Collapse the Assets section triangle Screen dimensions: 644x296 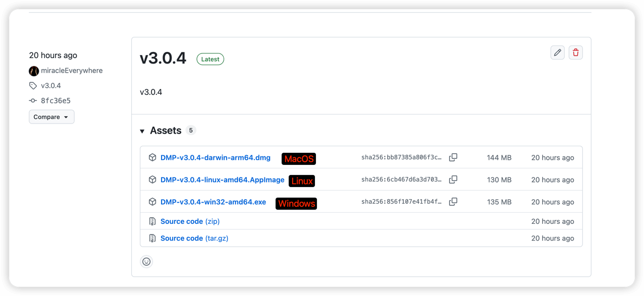click(142, 131)
